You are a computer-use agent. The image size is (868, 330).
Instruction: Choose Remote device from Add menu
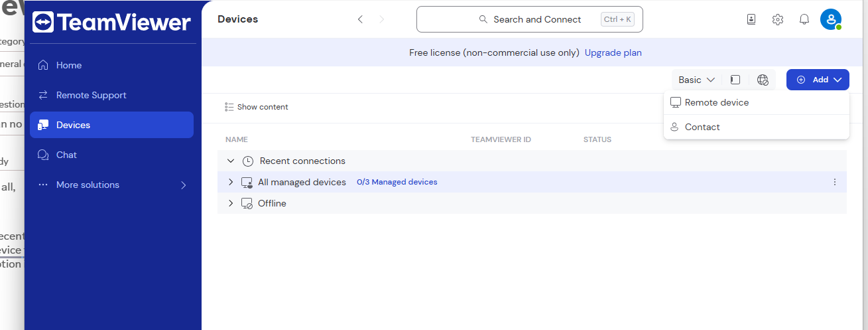coord(716,103)
